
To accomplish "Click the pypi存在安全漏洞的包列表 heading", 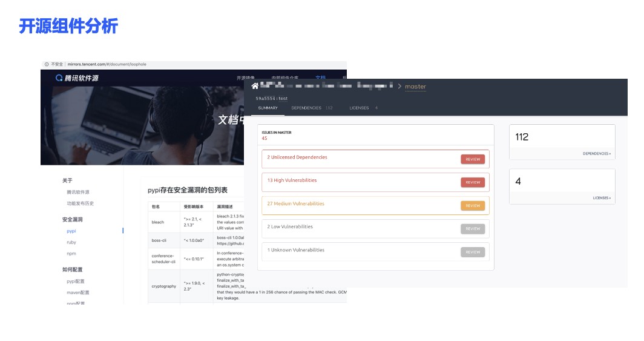I will pyautogui.click(x=188, y=190).
